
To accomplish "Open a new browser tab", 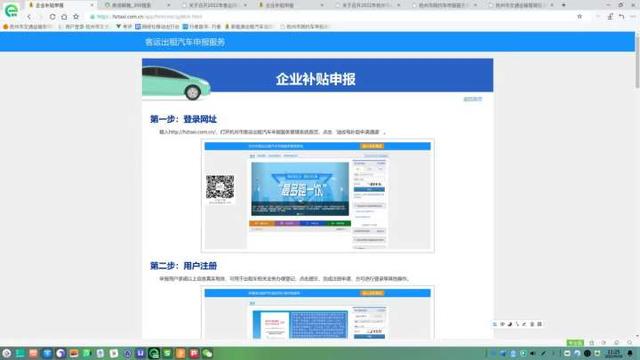I will pyautogui.click(x=564, y=5).
